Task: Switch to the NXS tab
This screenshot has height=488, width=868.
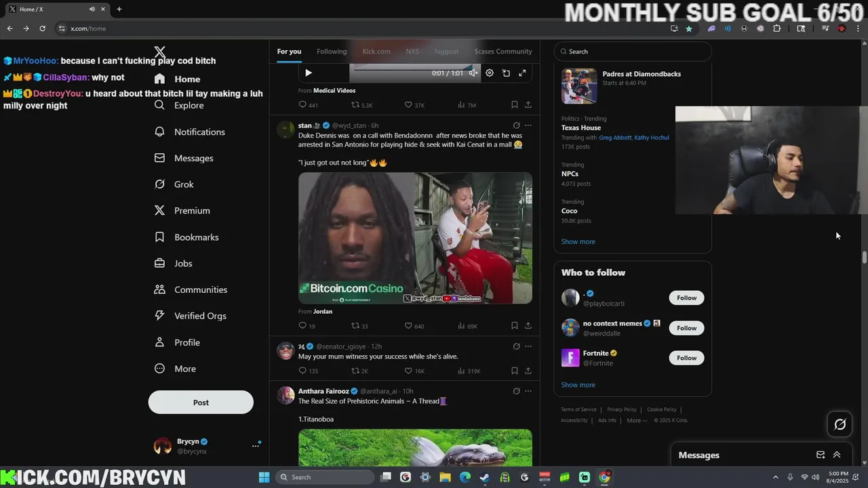Action: pyautogui.click(x=412, y=52)
